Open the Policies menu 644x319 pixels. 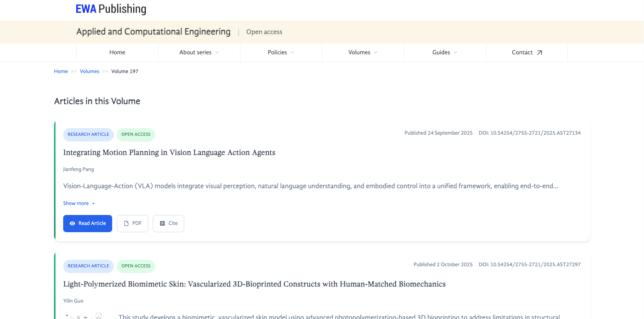tap(281, 52)
